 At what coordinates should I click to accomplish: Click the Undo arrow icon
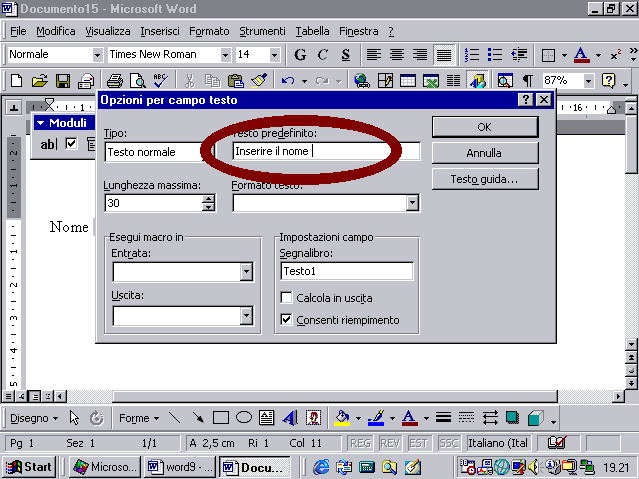[x=288, y=81]
